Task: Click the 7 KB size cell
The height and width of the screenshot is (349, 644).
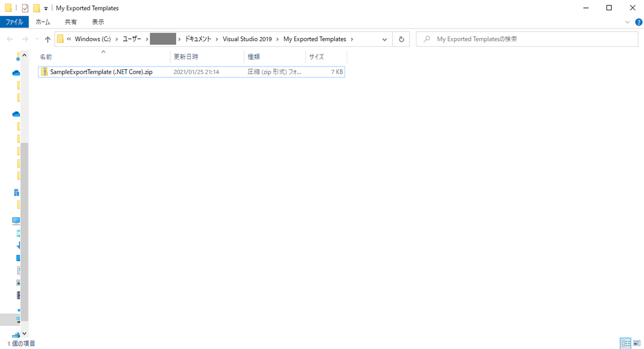Action: [x=337, y=72]
